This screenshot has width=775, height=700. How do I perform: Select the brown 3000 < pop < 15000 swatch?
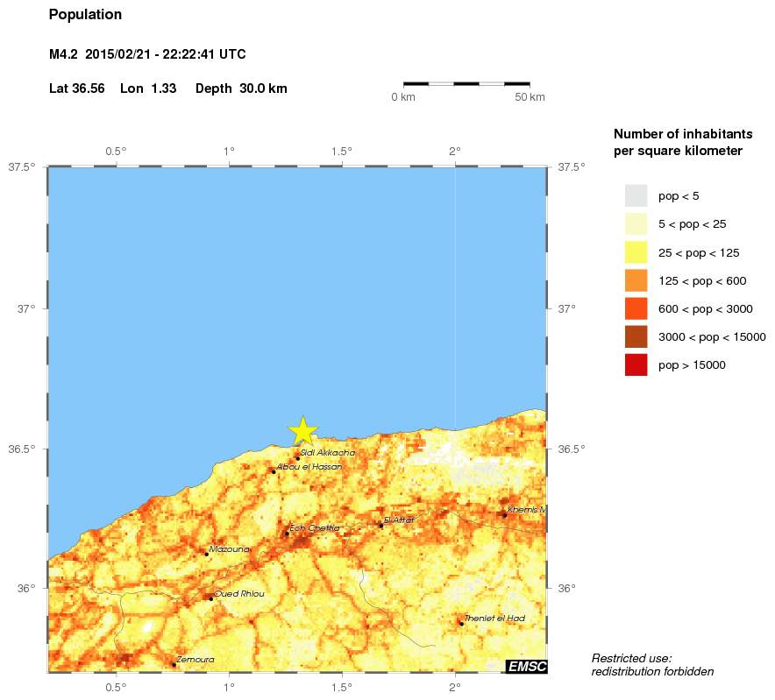(636, 336)
